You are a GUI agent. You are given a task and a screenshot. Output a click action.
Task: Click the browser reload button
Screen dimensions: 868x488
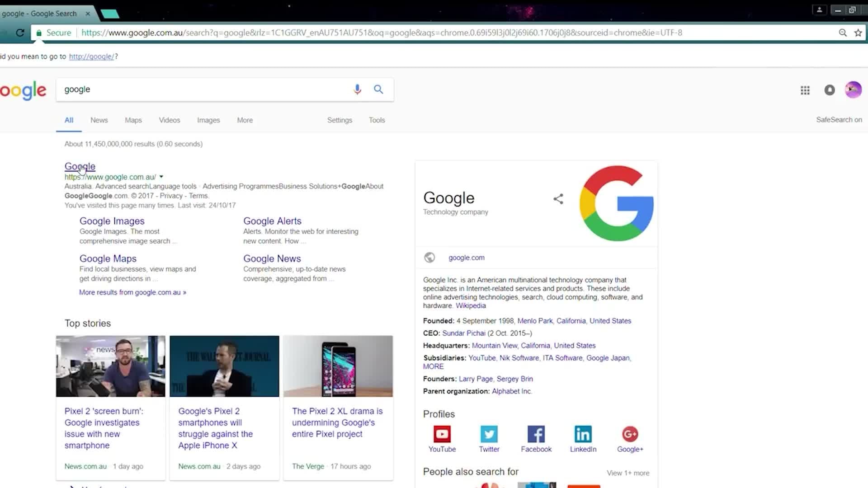tap(20, 33)
